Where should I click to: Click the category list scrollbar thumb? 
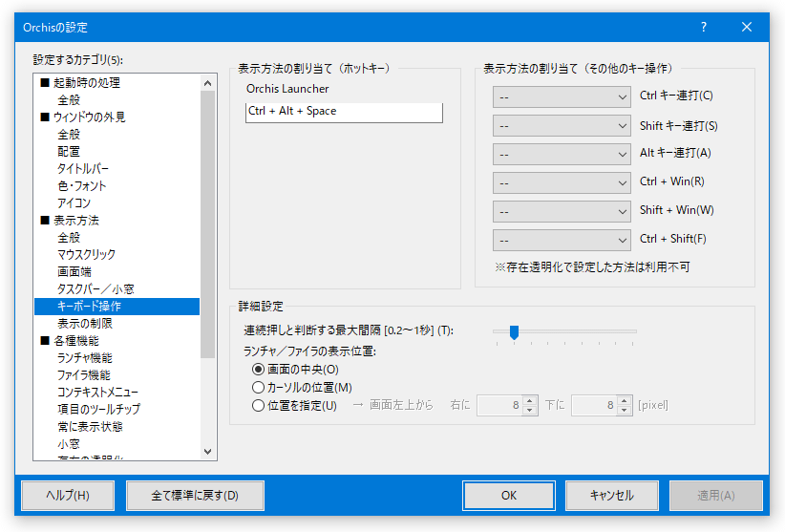[208, 224]
